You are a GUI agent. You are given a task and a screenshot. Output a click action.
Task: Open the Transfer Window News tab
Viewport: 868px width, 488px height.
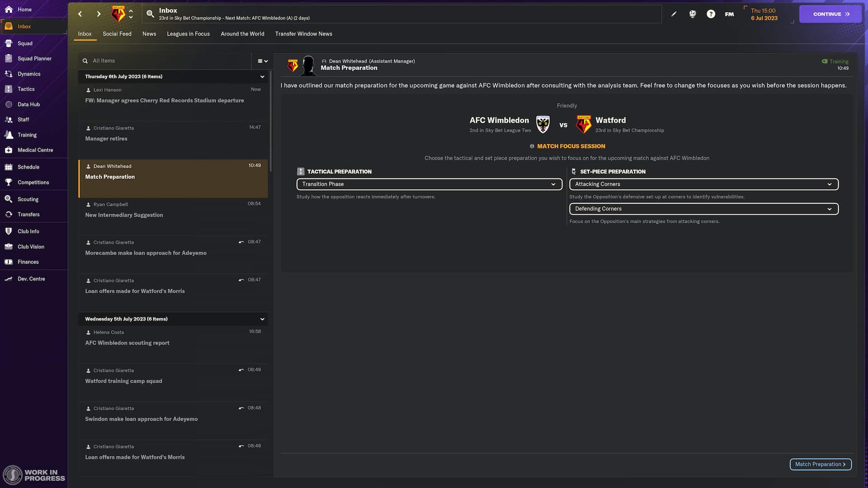(304, 34)
